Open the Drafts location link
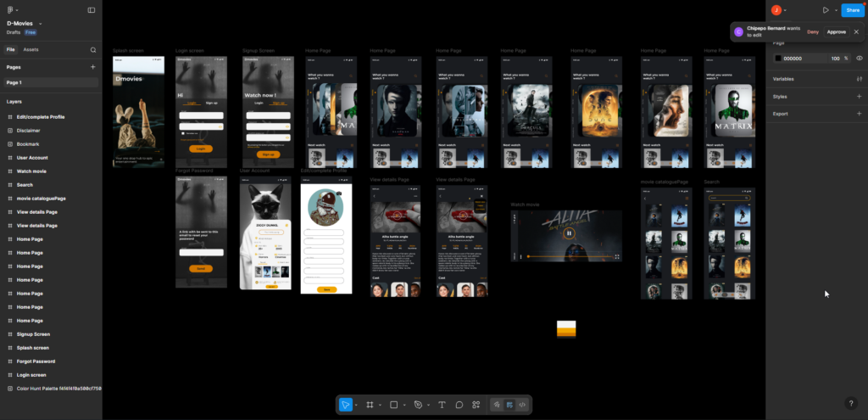This screenshot has height=420, width=868. 14,33
